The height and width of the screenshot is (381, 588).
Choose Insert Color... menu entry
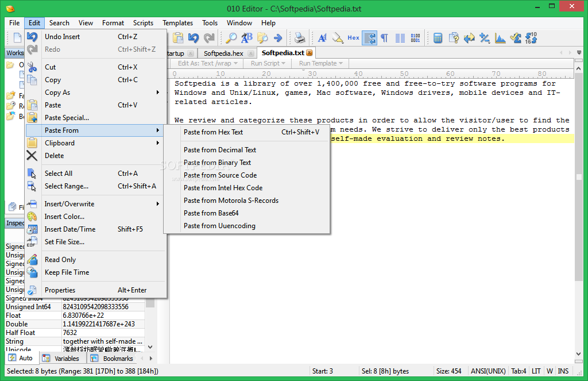pyautogui.click(x=96, y=217)
